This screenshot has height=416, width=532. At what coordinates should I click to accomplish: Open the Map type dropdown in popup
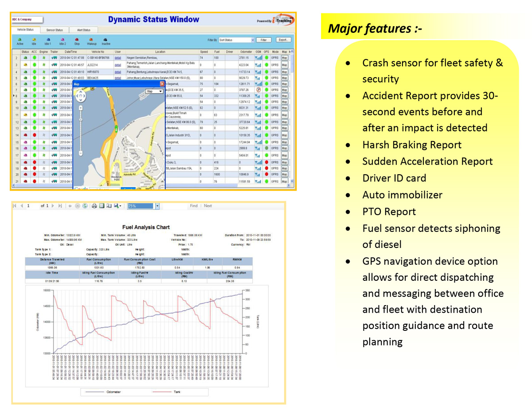pyautogui.click(x=154, y=91)
